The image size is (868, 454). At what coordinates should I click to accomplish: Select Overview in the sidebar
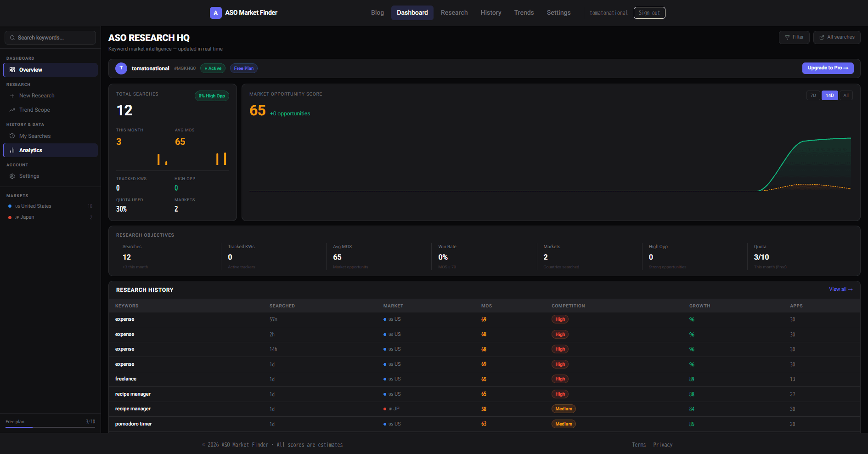coord(50,70)
